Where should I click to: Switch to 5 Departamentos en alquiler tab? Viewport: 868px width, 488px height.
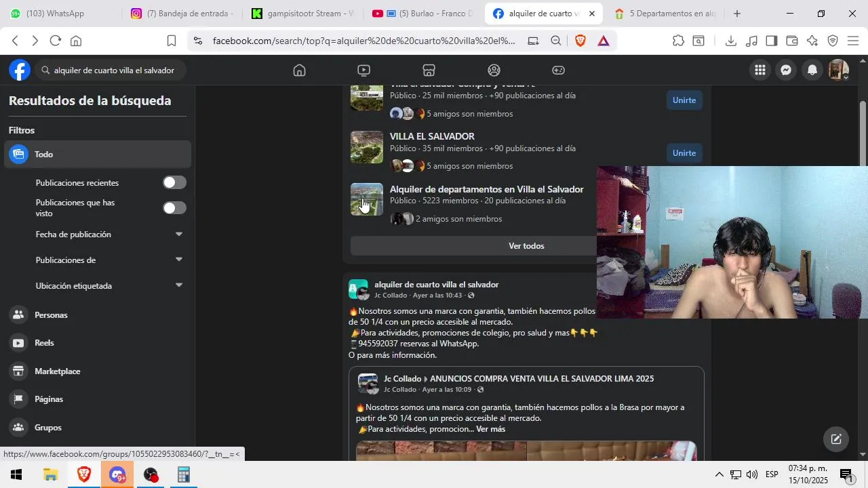[x=665, y=14]
